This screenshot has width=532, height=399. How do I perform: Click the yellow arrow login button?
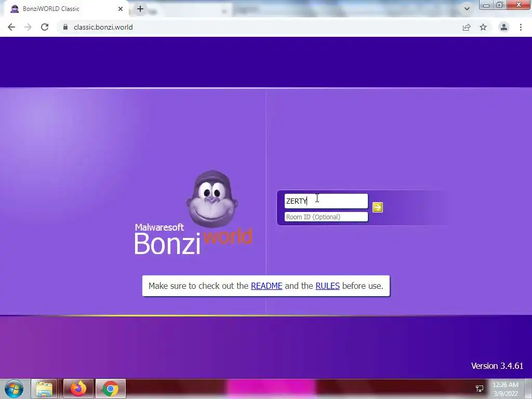377,207
